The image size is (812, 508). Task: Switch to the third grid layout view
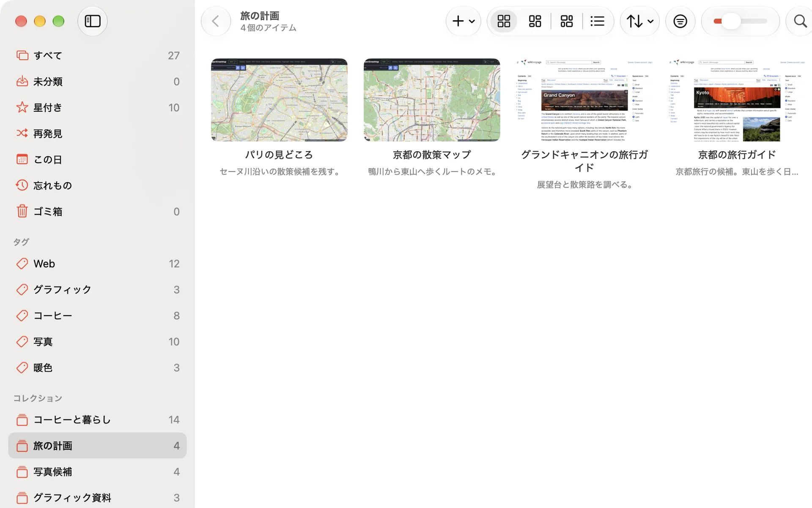point(567,21)
